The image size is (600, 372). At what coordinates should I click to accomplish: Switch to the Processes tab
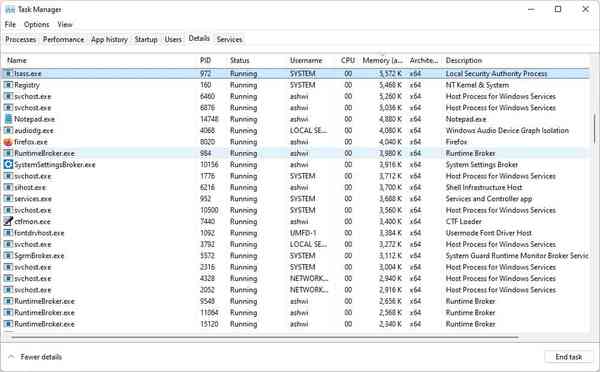(21, 39)
